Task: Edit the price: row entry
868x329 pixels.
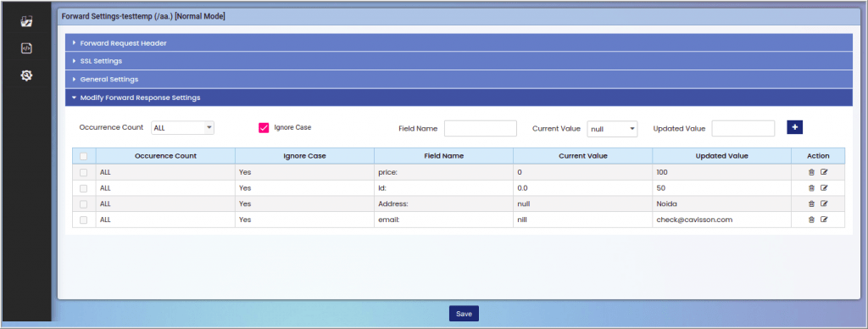Action: pos(824,172)
